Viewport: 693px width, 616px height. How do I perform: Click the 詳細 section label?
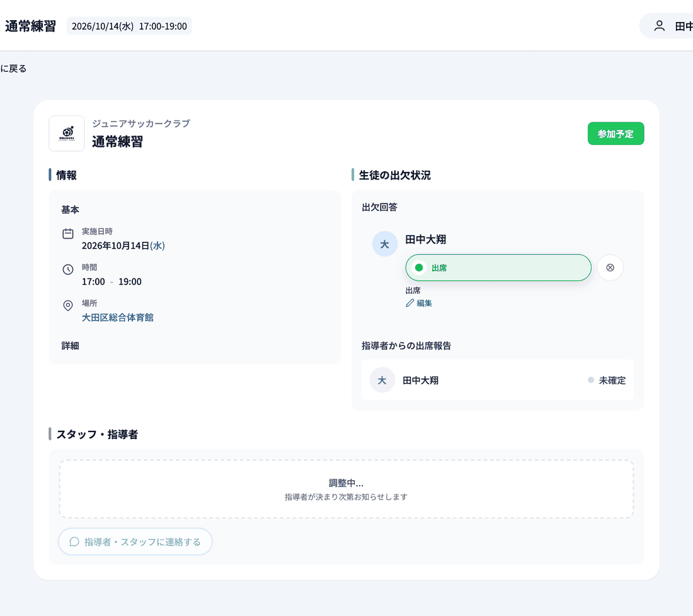(71, 346)
